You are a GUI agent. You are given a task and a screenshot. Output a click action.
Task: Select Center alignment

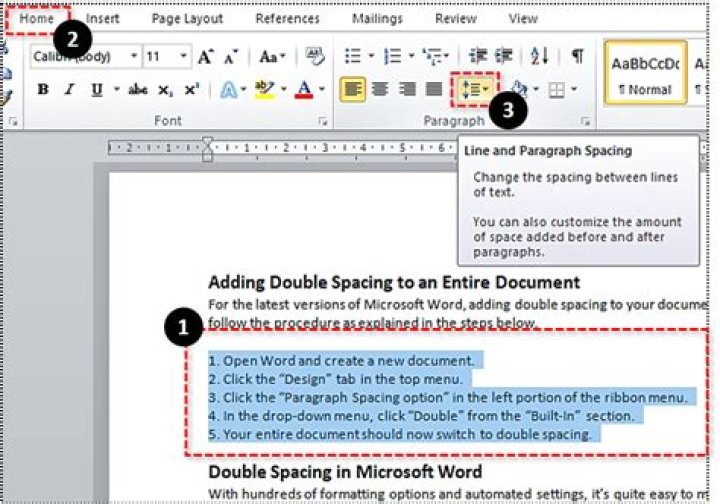(380, 89)
